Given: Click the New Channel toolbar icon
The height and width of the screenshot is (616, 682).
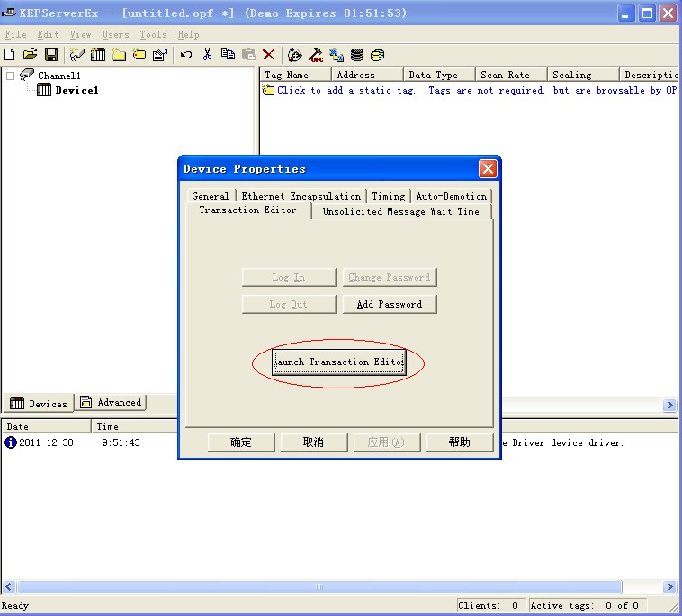Looking at the screenshot, I should point(77,55).
